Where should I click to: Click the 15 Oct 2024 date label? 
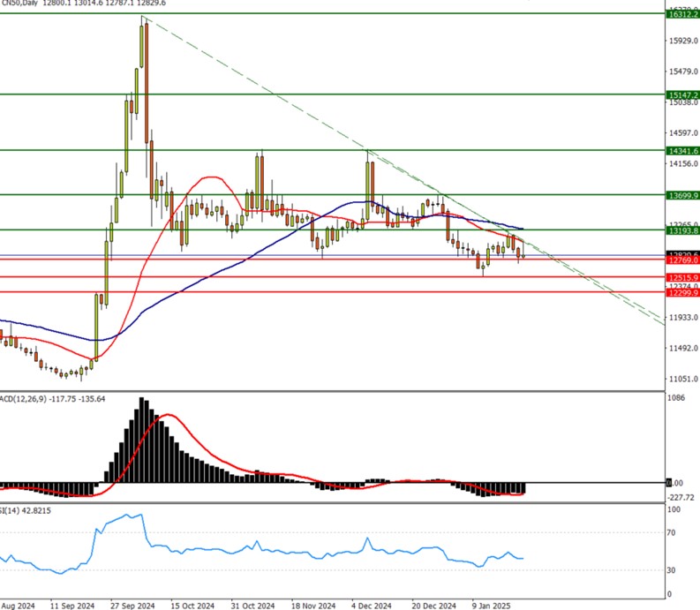(x=192, y=606)
